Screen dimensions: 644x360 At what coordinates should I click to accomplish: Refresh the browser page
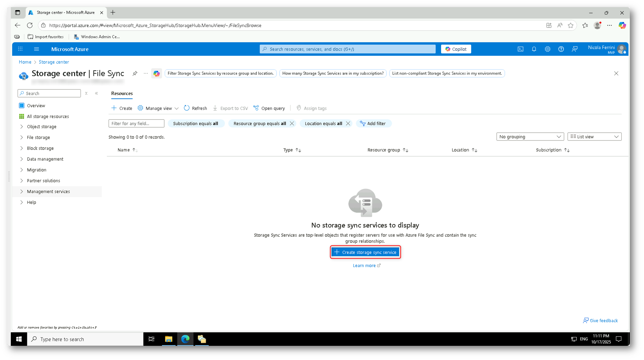point(30,25)
